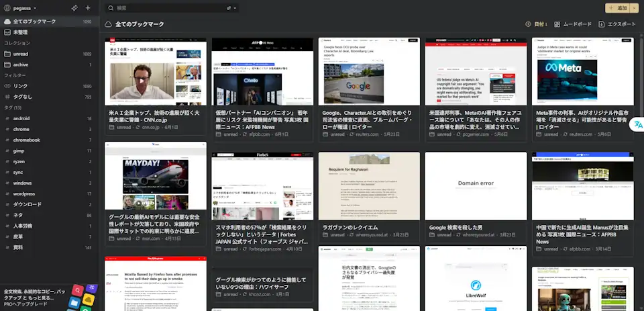Viewport: 644px width, 311px height.
Task: Click the forbesjapan.com domain label
Action: pyautogui.click(x=265, y=249)
